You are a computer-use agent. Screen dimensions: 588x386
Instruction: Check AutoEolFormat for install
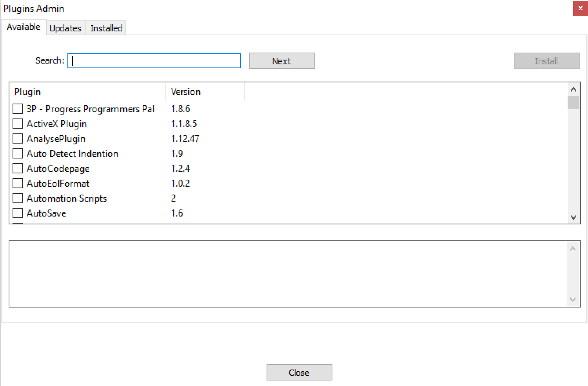coord(18,183)
